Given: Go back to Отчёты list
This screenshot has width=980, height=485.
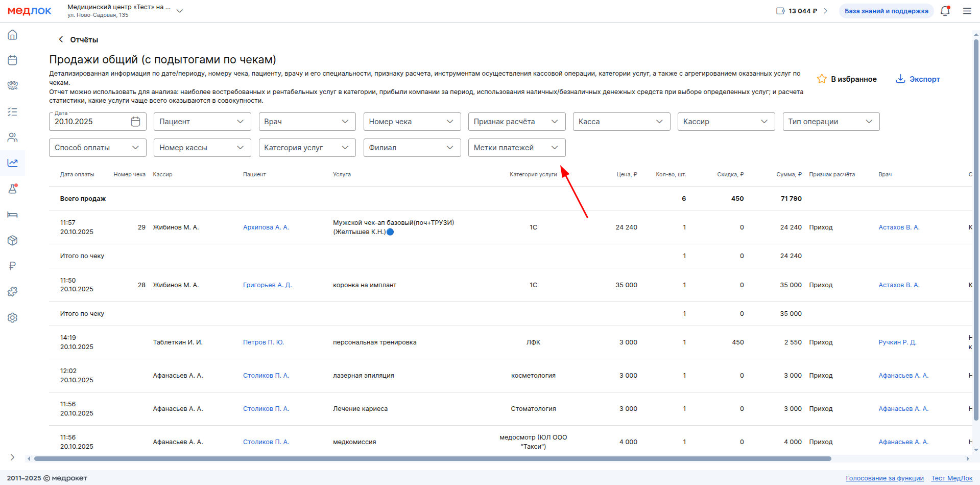Looking at the screenshot, I should tap(78, 40).
